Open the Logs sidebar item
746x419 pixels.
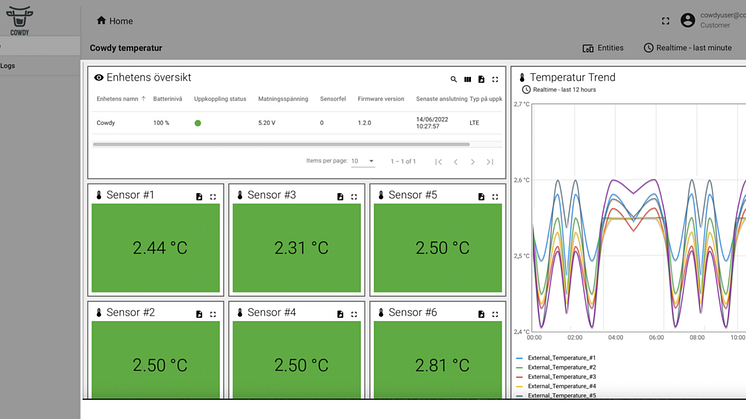click(x=8, y=66)
